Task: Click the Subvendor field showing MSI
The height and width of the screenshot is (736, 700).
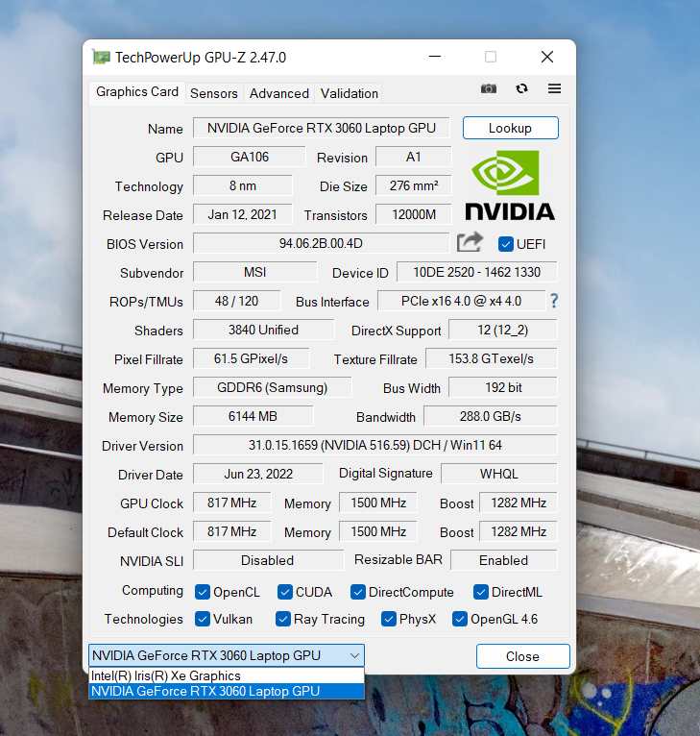Action: [254, 272]
